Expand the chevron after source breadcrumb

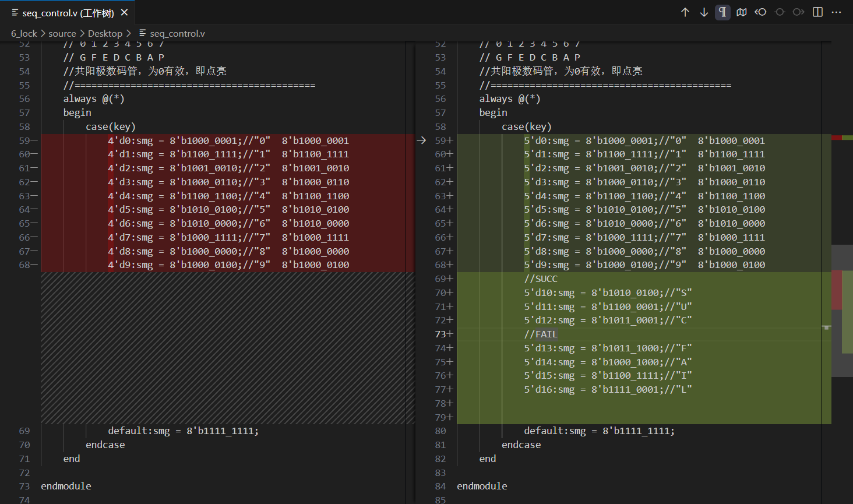coord(82,34)
